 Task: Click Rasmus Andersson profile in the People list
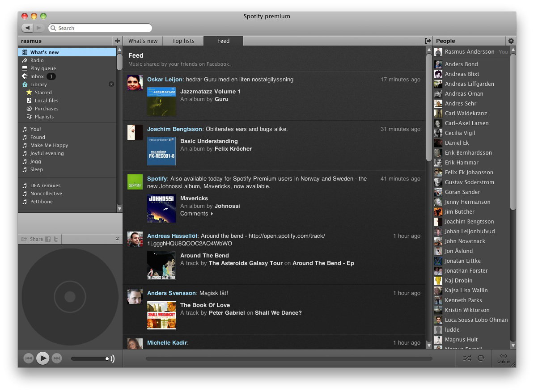[x=471, y=52]
